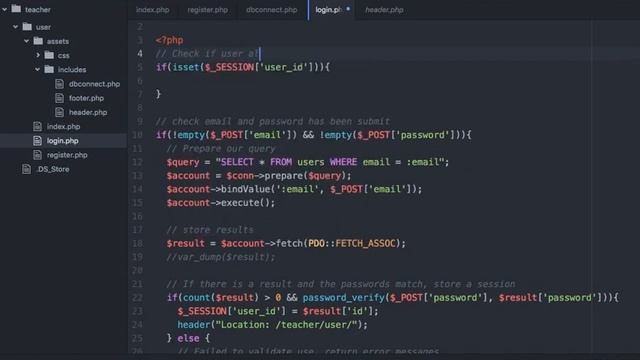The image size is (640, 360).
Task: Click line number 18 in the gutter
Action: [138, 244]
